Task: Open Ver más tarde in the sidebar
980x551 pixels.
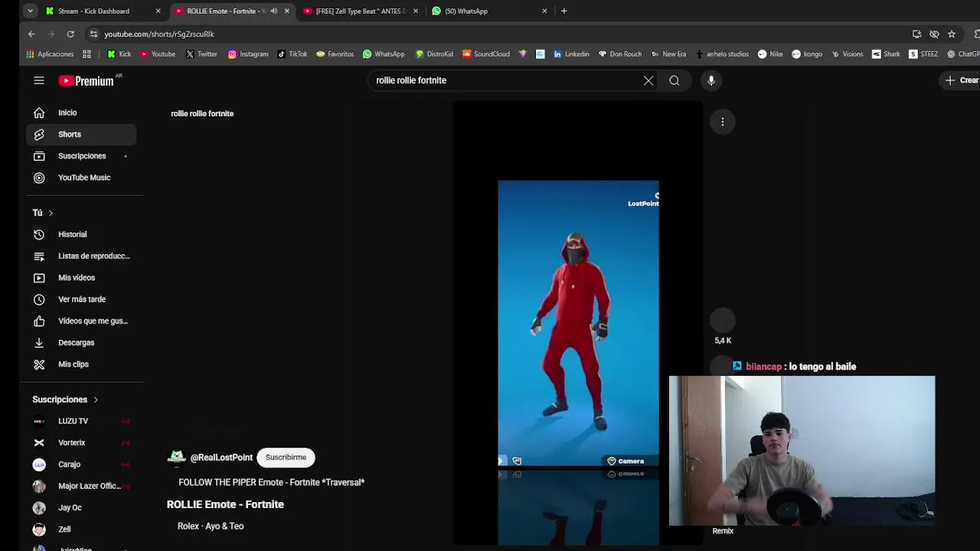Action: point(81,299)
